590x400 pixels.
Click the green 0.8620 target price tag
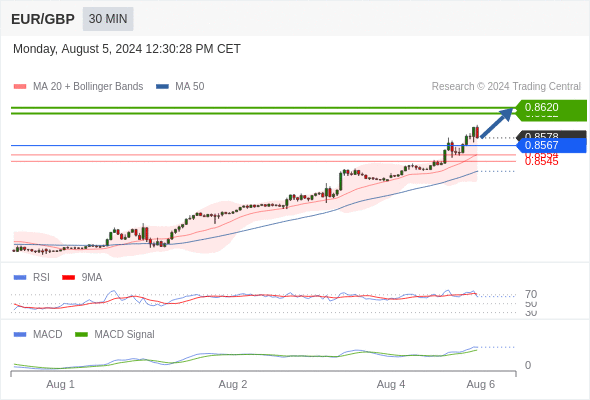tap(551, 109)
